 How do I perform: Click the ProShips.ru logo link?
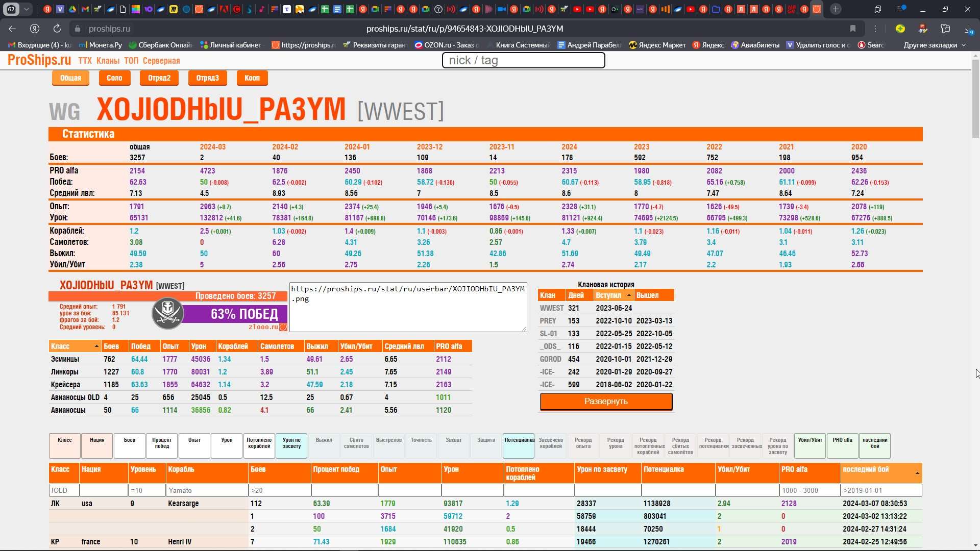pos(39,60)
